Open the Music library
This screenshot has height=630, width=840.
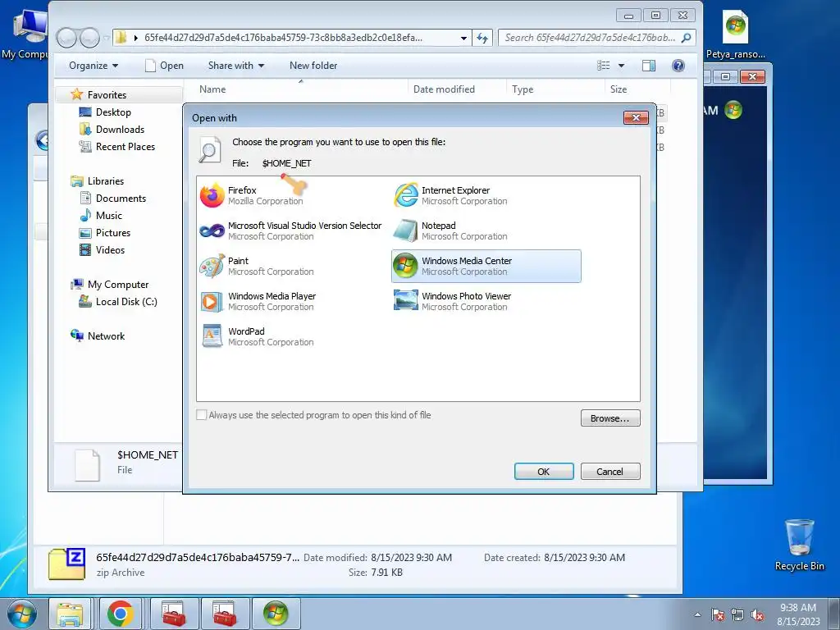(109, 216)
